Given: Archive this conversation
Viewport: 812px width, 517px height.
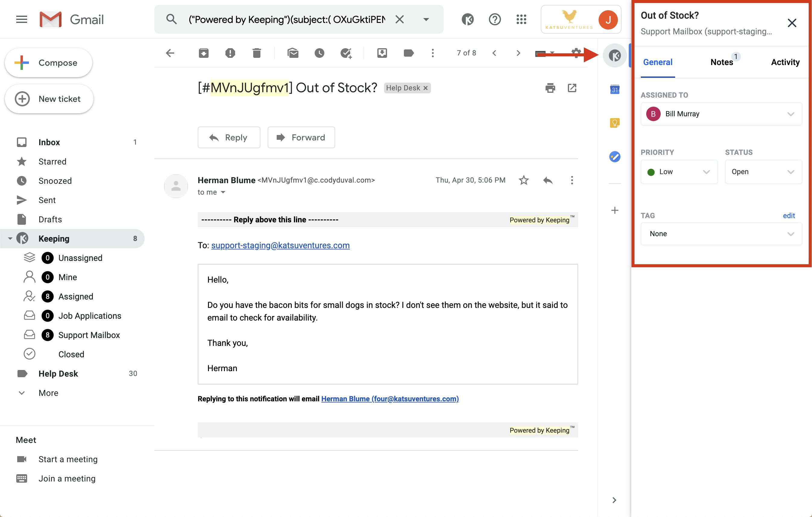Looking at the screenshot, I should pyautogui.click(x=204, y=53).
